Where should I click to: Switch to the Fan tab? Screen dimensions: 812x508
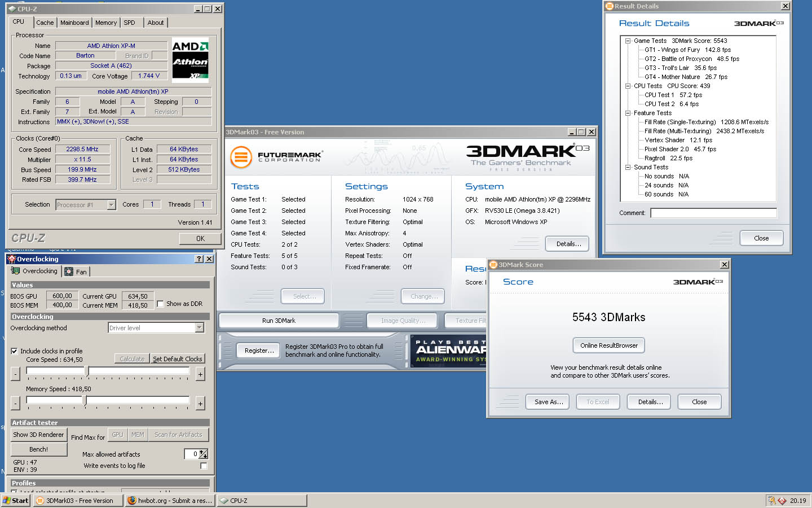(x=76, y=271)
